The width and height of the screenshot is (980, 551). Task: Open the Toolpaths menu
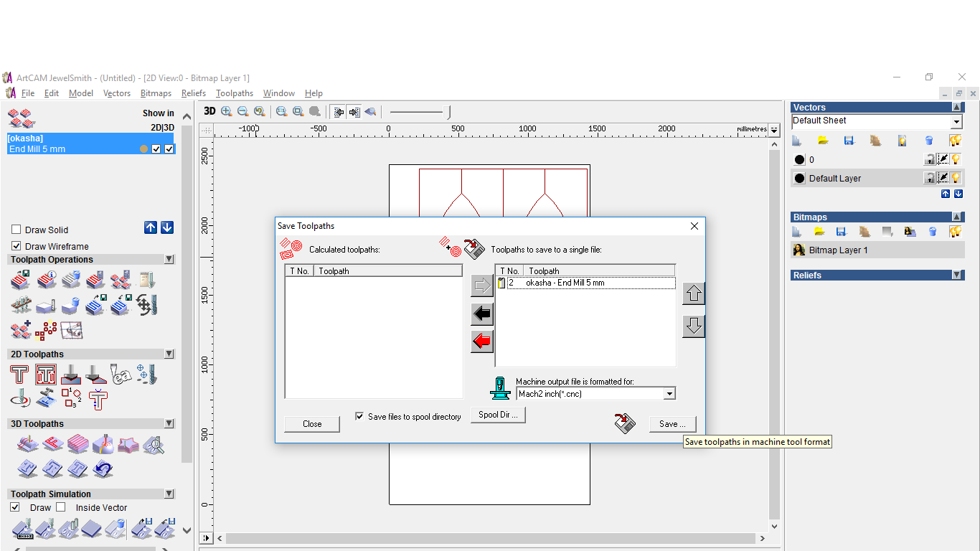235,93
